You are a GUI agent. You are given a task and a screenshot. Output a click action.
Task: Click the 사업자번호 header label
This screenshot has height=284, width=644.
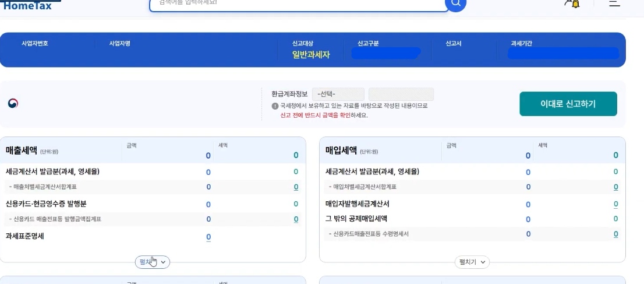click(x=35, y=43)
